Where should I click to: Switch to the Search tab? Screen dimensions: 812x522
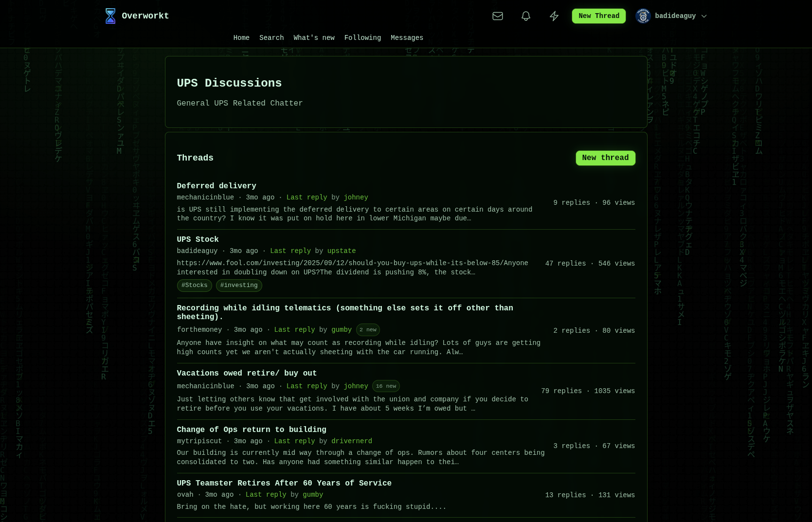[271, 37]
